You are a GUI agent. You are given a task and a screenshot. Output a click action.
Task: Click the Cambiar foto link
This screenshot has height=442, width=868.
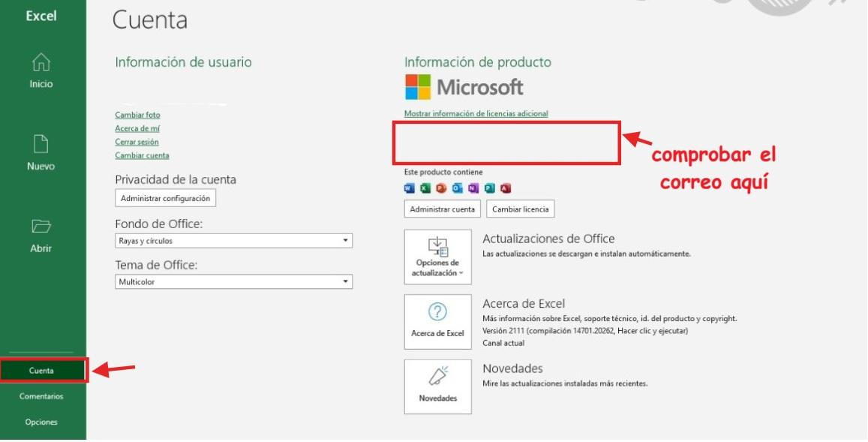pos(138,116)
